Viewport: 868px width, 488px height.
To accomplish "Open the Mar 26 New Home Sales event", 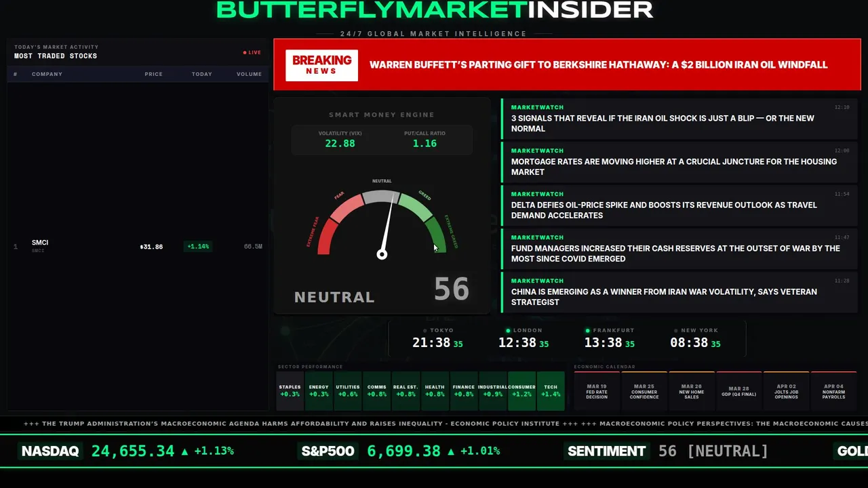I will (x=692, y=391).
